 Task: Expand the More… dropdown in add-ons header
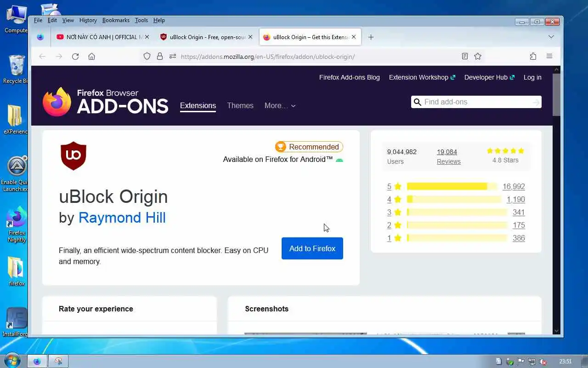point(280,105)
